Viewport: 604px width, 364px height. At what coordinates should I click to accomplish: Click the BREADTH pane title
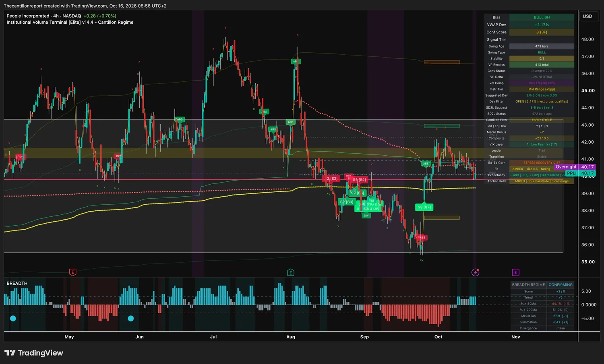[x=17, y=284]
